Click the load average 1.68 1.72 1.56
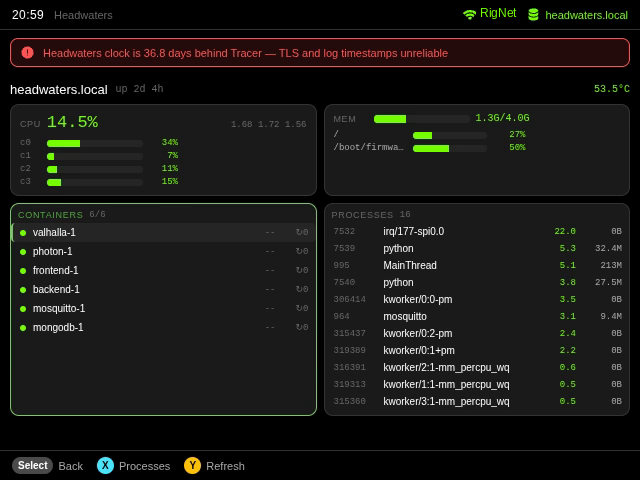This screenshot has width=640, height=480. [x=269, y=124]
